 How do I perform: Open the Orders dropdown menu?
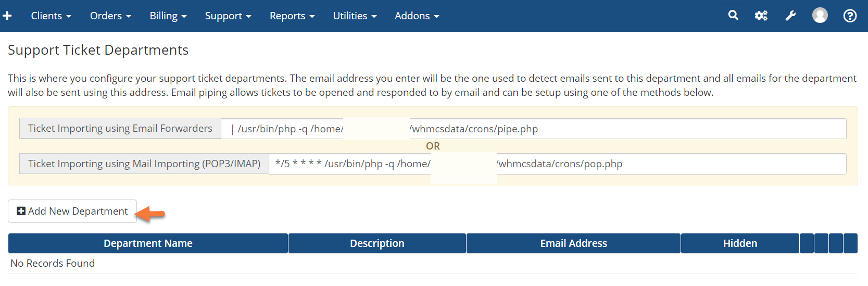[x=110, y=16]
